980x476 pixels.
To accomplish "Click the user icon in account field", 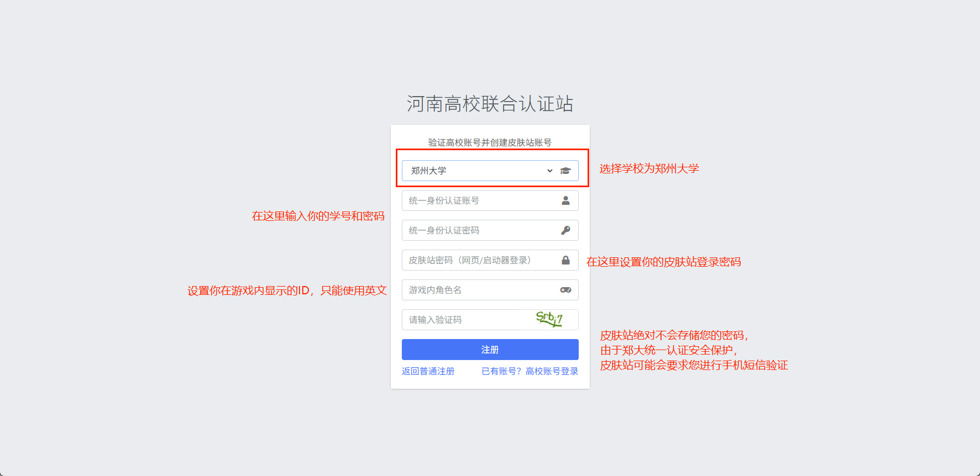I will click(x=565, y=200).
